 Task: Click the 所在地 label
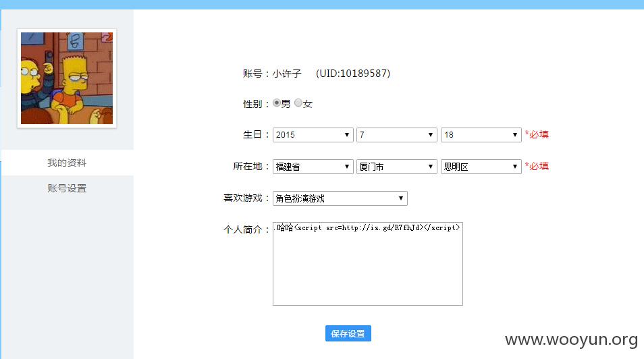point(251,167)
